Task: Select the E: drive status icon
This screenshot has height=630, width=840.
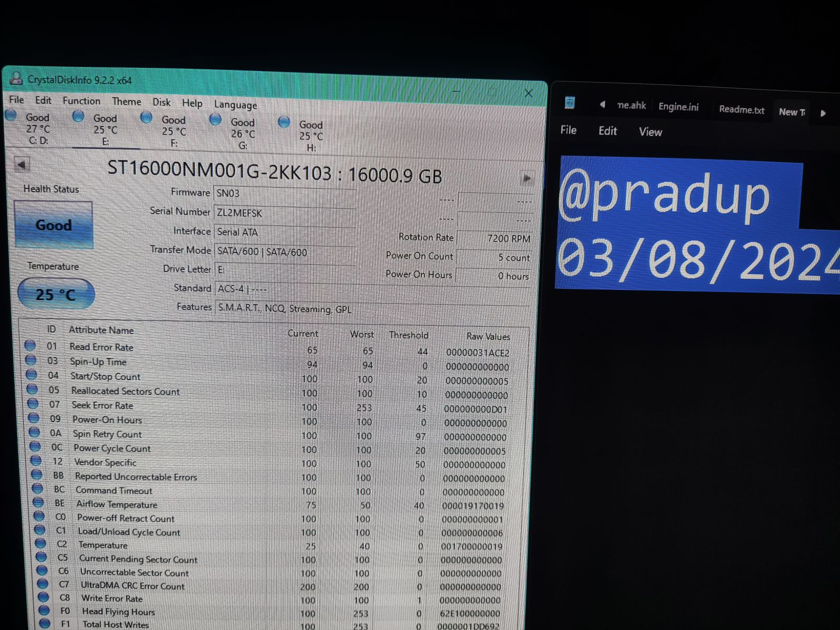Action: click(78, 116)
